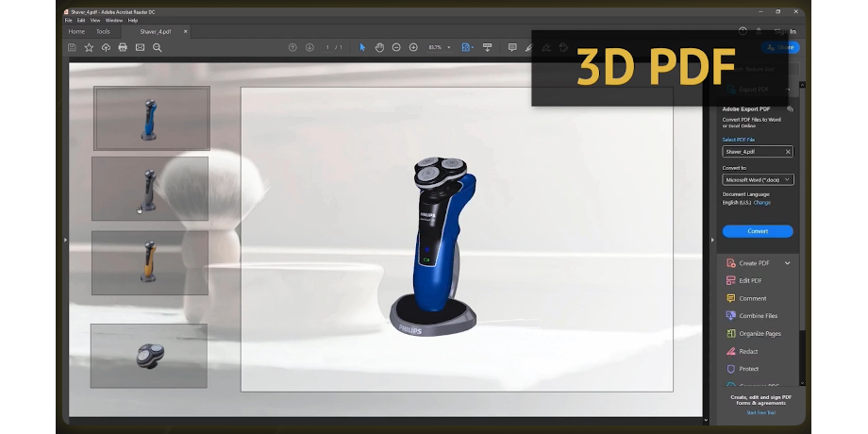This screenshot has height=434, width=868.
Task: Click the Create PDF tool icon
Action: 730,263
